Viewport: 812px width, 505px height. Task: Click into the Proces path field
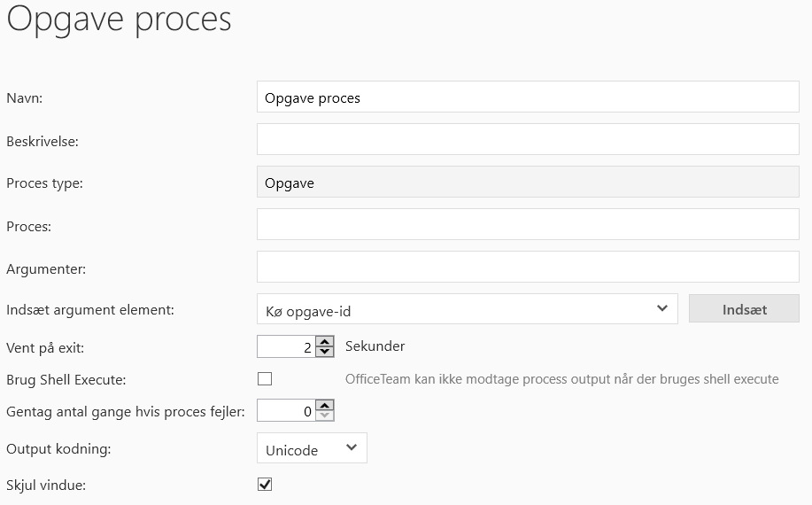click(528, 225)
